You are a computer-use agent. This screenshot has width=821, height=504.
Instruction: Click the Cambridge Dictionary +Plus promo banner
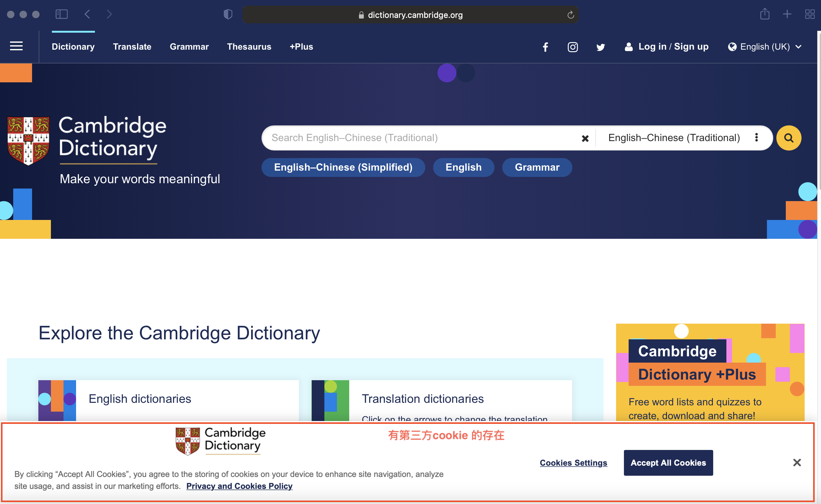(x=710, y=372)
